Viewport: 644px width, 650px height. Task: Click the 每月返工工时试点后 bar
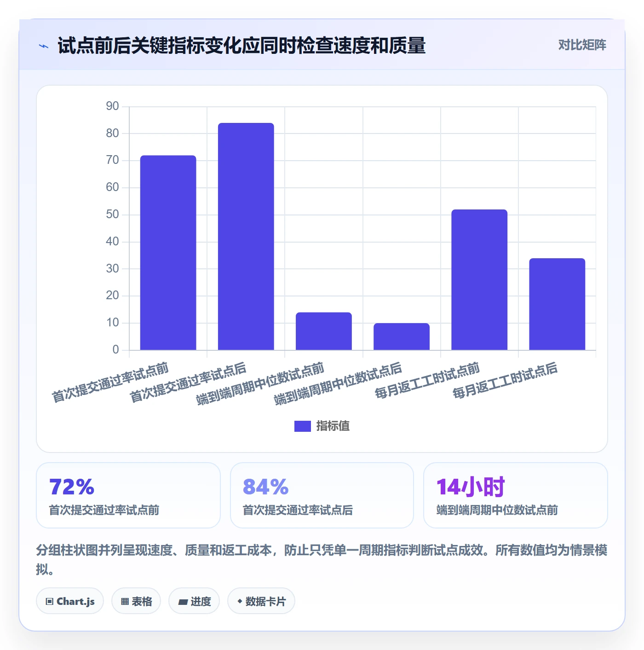(x=557, y=304)
